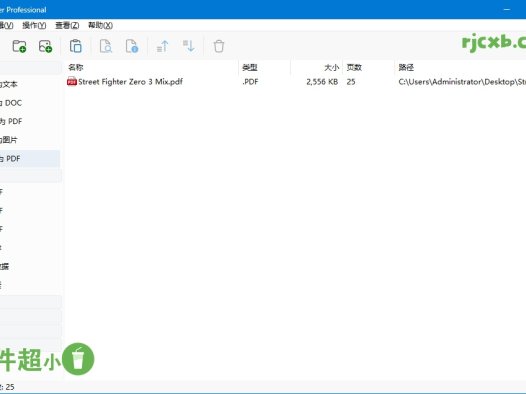The width and height of the screenshot is (526, 394).
Task: Click the 25 pages cell in the file row
Action: (x=351, y=81)
